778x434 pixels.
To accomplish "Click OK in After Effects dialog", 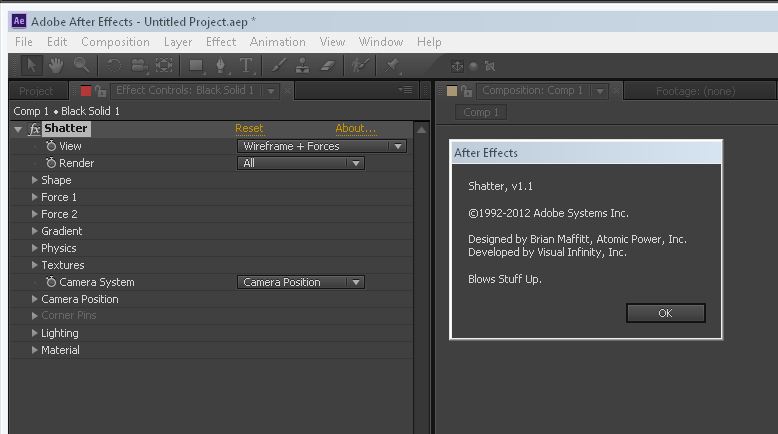I will [x=665, y=313].
